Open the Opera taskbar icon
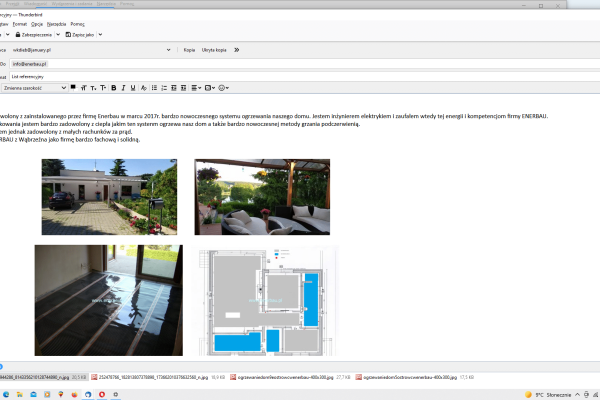 [x=102, y=394]
